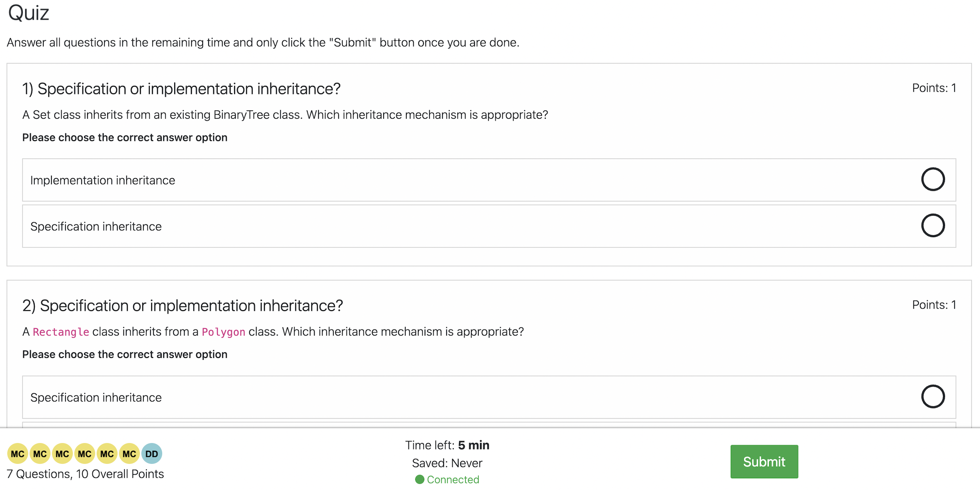
Task: Jump to fourth MC question badge
Action: 84,453
